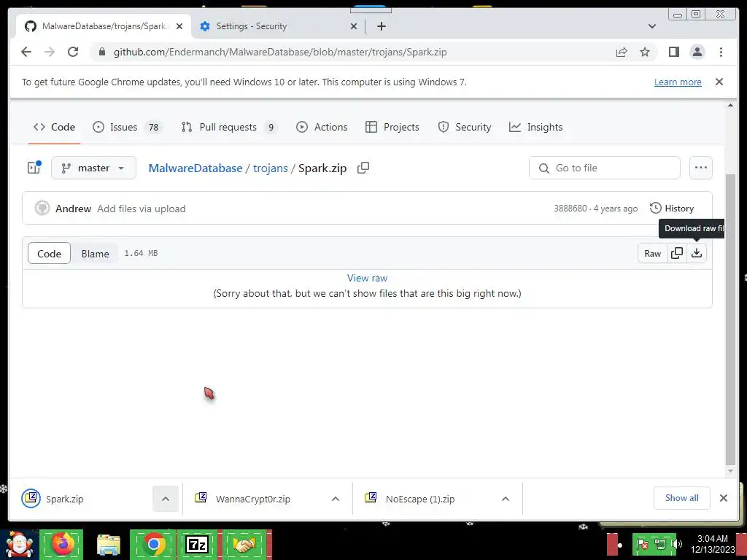
Task: Open the network tray icon
Action: [x=659, y=544]
